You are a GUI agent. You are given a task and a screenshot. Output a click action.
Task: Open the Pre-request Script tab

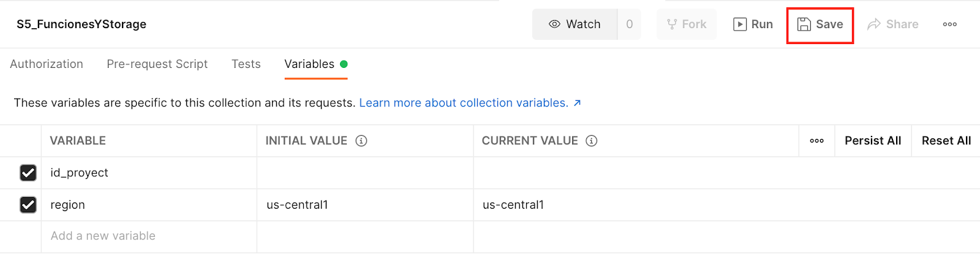157,64
